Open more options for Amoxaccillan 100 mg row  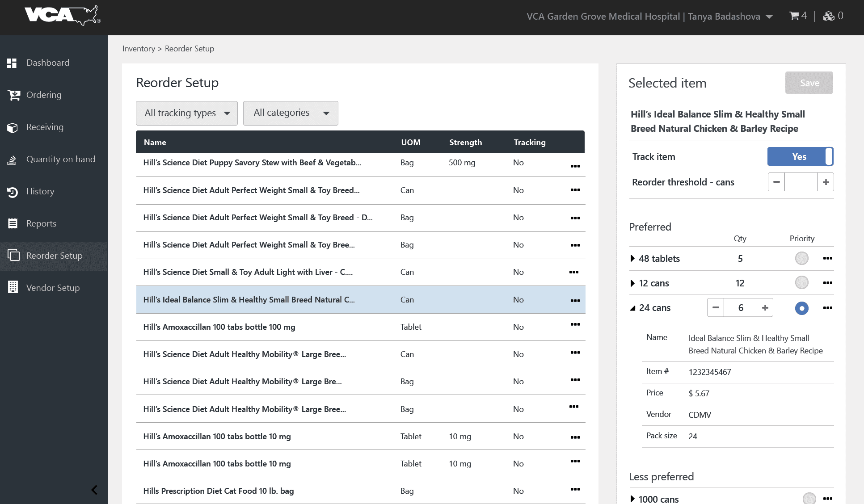coord(575,324)
